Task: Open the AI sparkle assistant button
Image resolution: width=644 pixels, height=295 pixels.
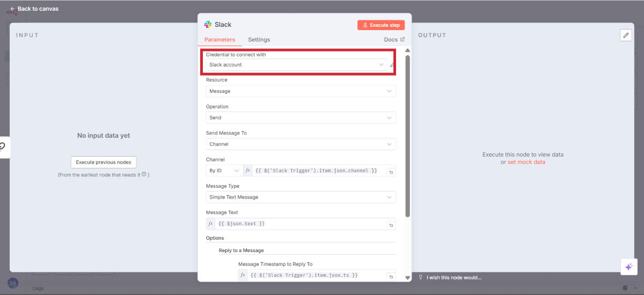Action: 628,267
